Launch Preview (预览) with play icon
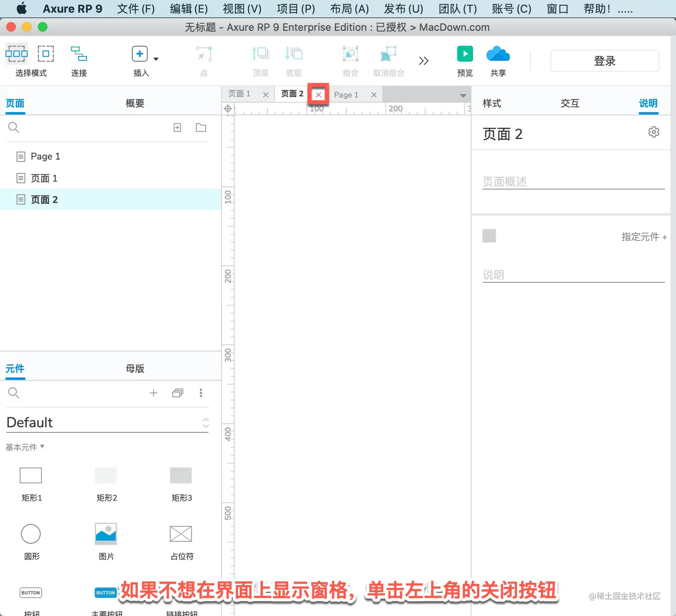Image resolution: width=676 pixels, height=616 pixels. (x=465, y=54)
